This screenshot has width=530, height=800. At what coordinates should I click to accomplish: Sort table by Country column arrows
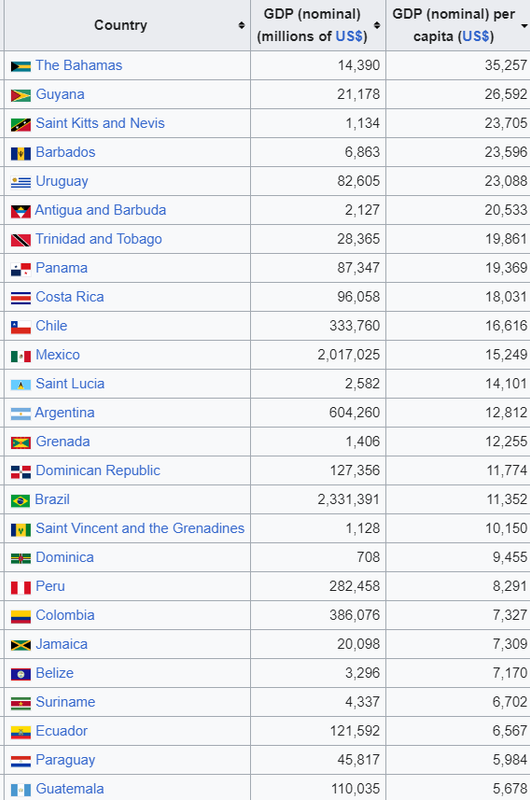point(242,25)
